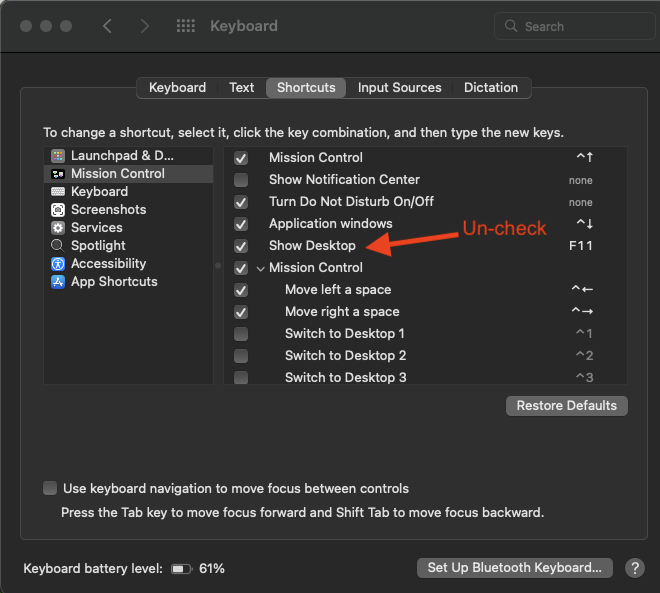Open the Dictation tab
Image resolution: width=660 pixels, height=593 pixels.
point(491,88)
